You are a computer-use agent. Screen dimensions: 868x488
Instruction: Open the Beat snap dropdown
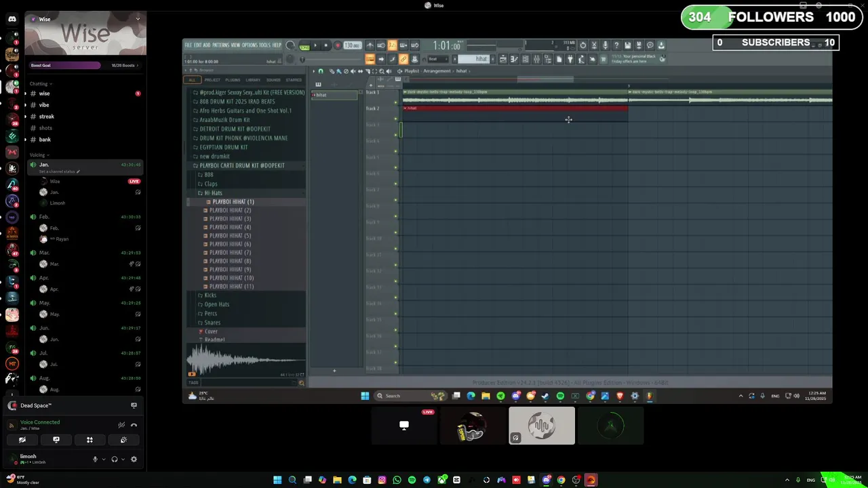click(x=438, y=59)
